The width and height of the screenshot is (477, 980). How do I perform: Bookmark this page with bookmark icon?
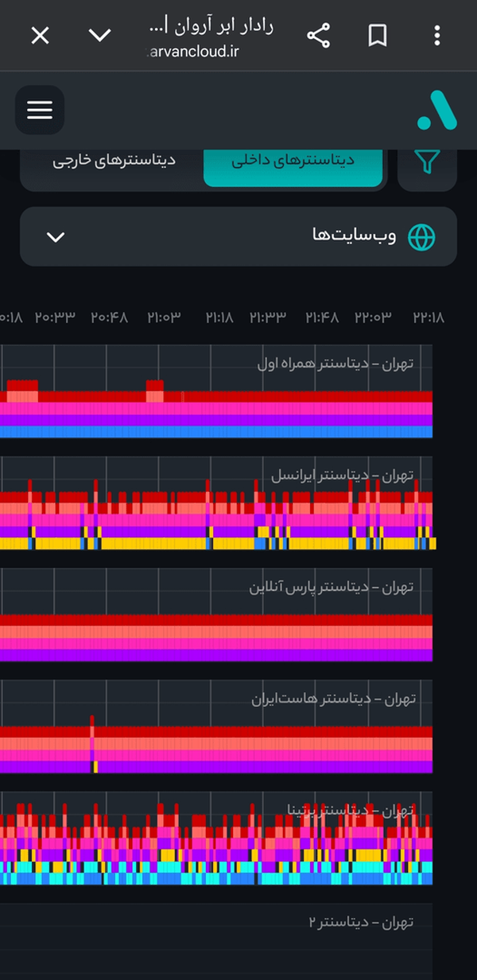(378, 35)
